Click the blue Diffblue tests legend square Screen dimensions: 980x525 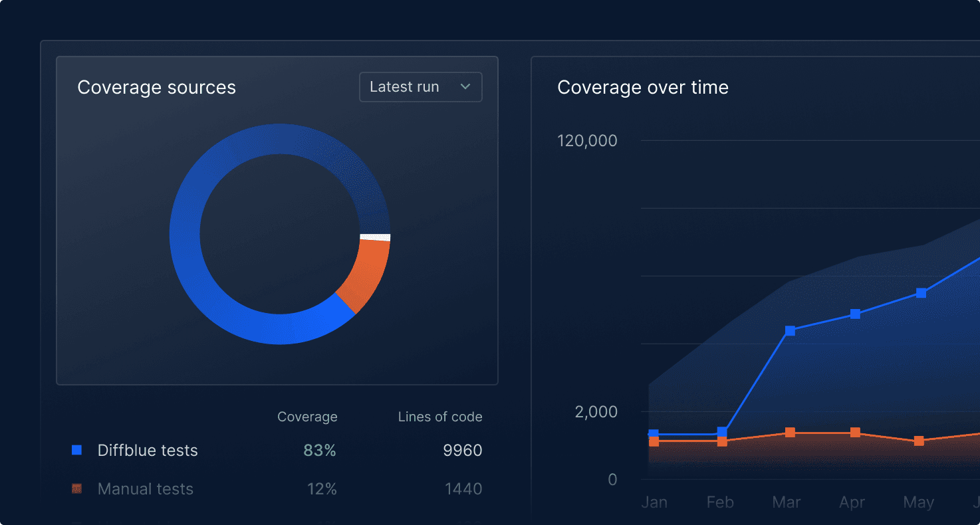coord(76,450)
